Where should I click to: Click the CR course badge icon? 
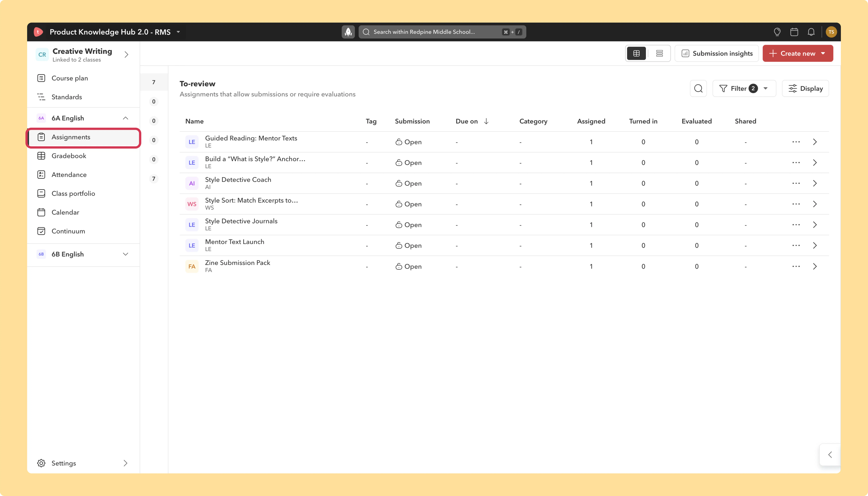[x=42, y=55]
